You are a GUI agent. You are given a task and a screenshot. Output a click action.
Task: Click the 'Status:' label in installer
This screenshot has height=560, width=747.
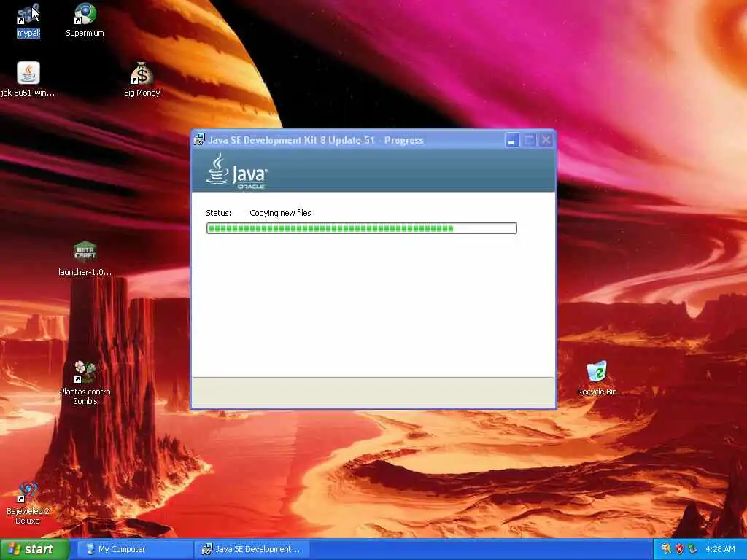click(x=218, y=213)
